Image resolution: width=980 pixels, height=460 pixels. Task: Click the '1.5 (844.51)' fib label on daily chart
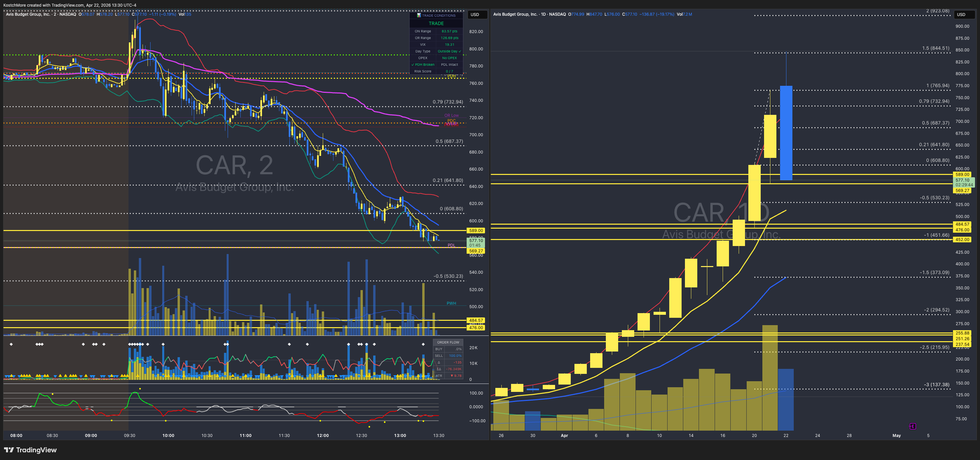coord(936,48)
